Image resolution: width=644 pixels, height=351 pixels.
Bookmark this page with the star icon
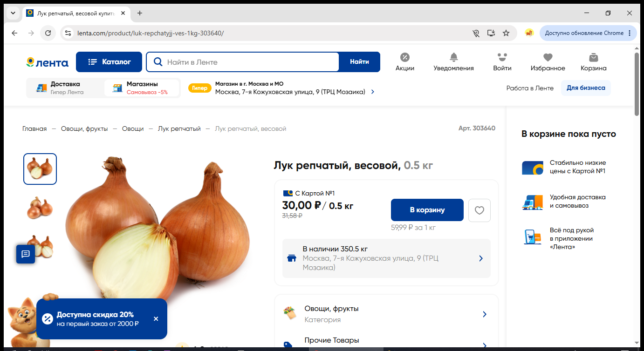(x=506, y=33)
